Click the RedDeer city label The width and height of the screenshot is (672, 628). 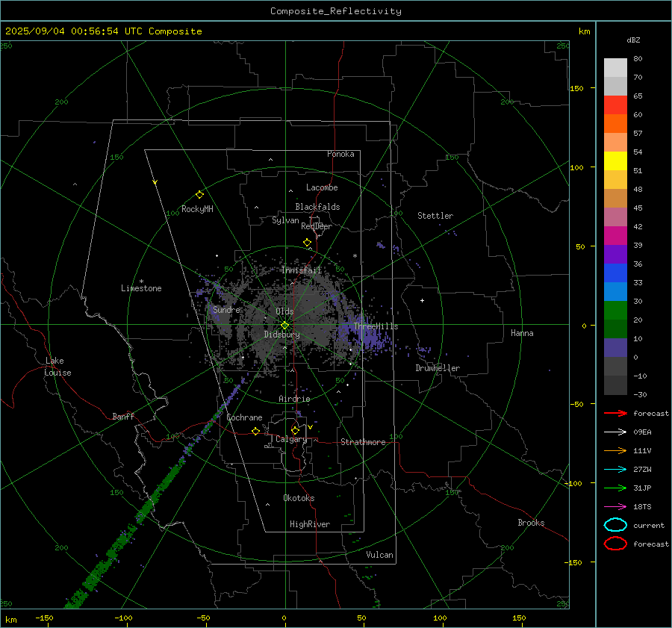(x=317, y=226)
